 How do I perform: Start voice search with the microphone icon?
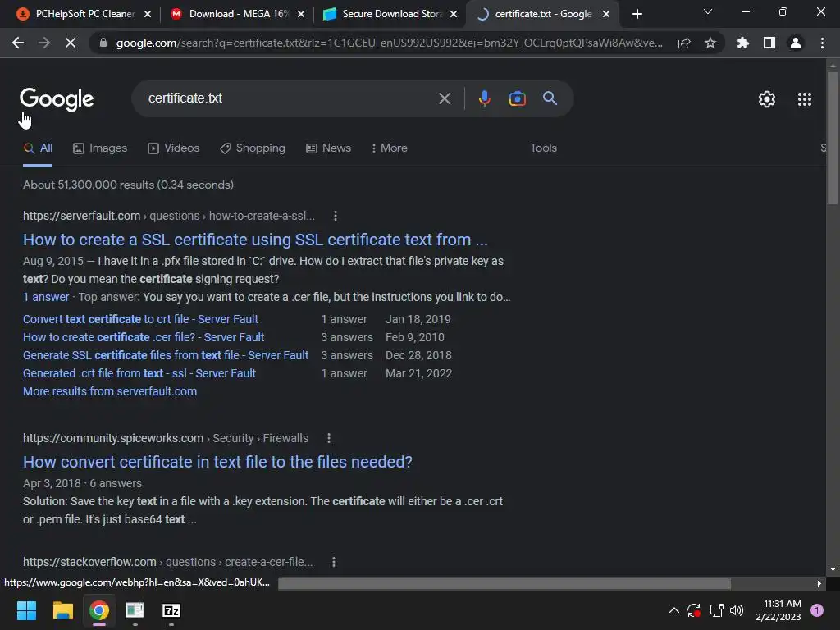pyautogui.click(x=484, y=98)
